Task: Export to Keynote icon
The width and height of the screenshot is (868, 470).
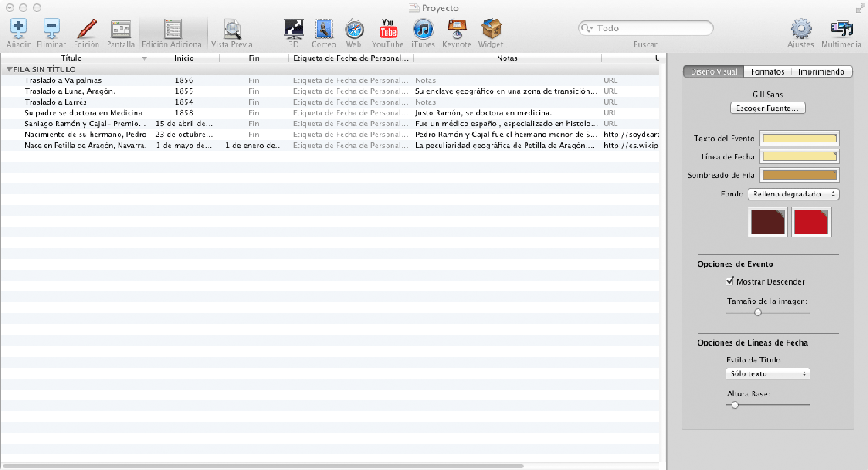Action: click(457, 29)
